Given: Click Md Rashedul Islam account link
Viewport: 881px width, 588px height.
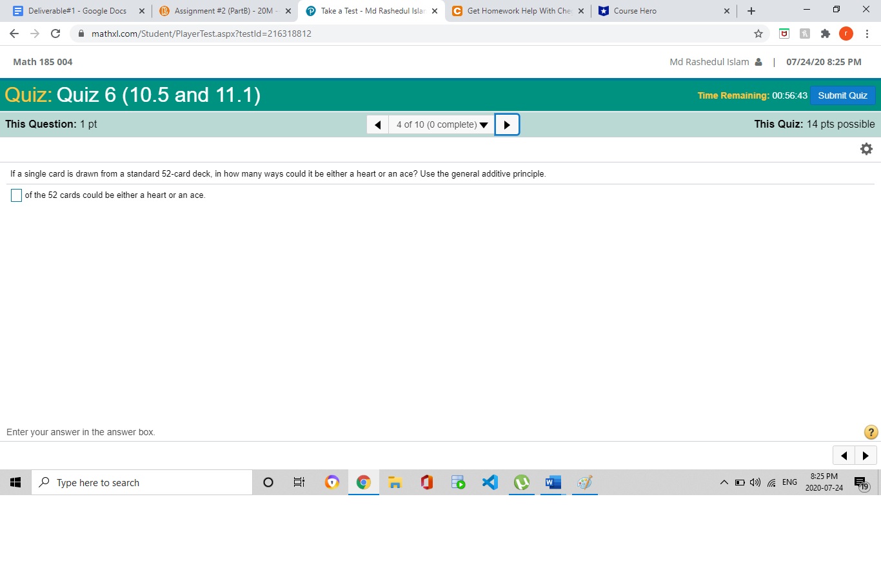Looking at the screenshot, I should coord(709,62).
